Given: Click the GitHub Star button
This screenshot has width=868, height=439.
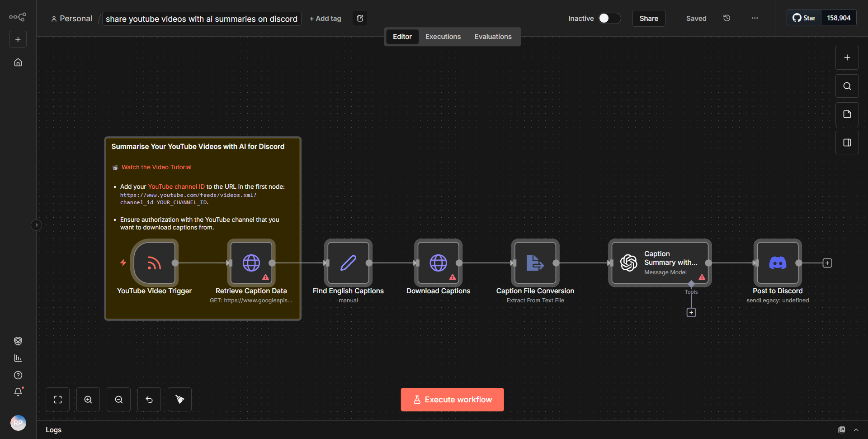Looking at the screenshot, I should [804, 18].
